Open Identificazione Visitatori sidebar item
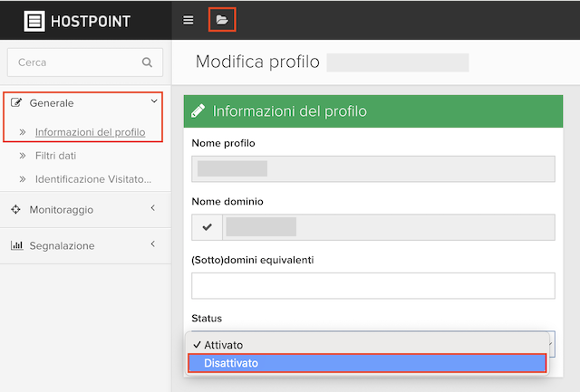The image size is (580, 392). coord(93,179)
